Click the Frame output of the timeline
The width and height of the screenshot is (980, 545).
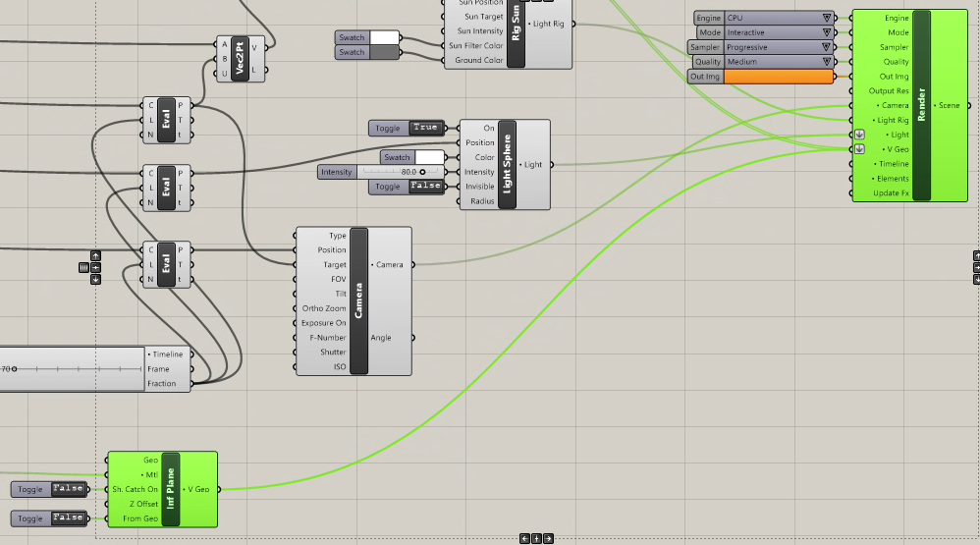tap(158, 369)
